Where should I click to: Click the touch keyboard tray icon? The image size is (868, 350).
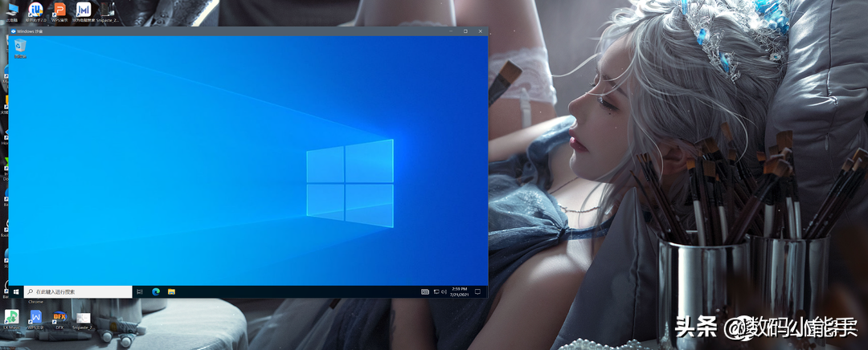click(425, 291)
